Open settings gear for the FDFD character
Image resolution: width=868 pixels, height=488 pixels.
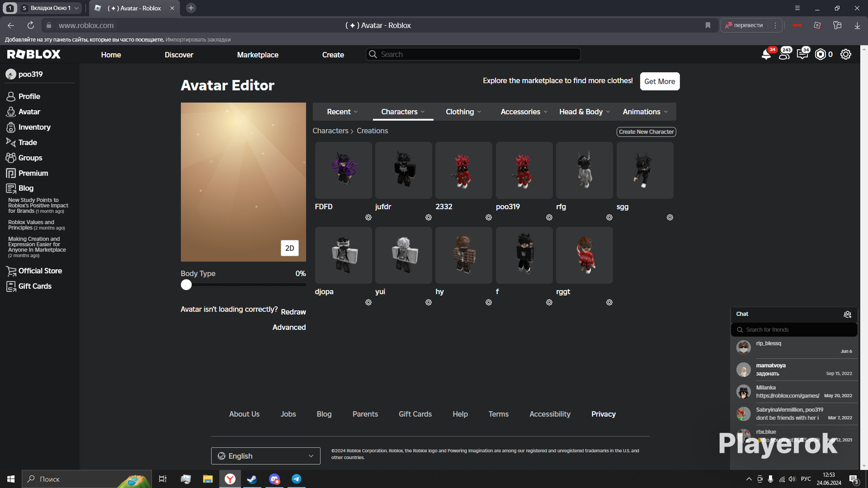pyautogui.click(x=369, y=218)
